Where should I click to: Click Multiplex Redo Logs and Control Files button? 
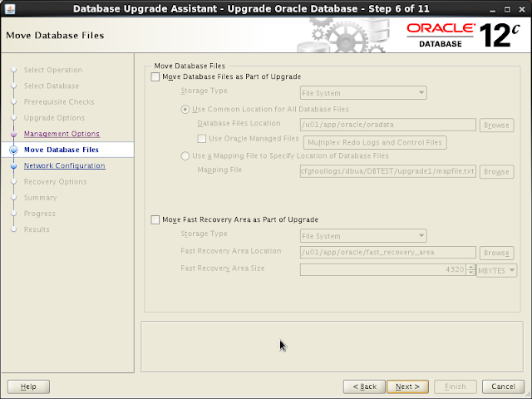coord(375,142)
